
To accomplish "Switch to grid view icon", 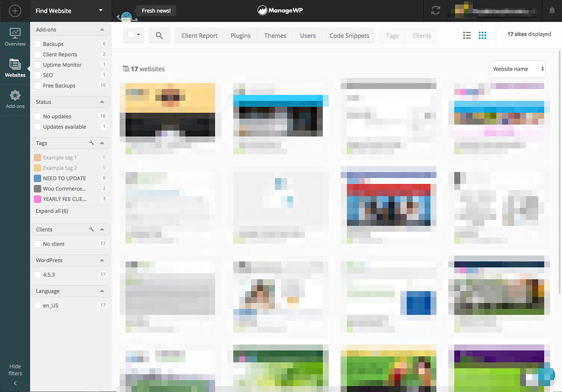I will tap(482, 35).
